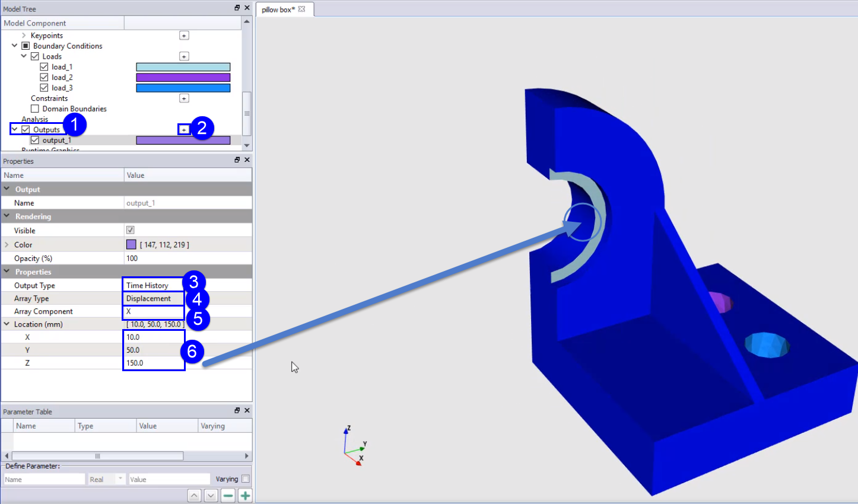Enable the Varying checkbox
Viewport: 858px width, 504px height.
(x=246, y=479)
